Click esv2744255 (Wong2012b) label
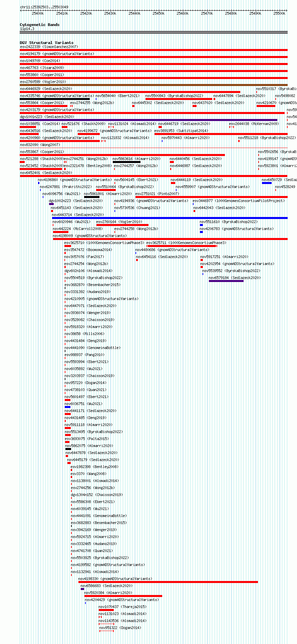 92,103
